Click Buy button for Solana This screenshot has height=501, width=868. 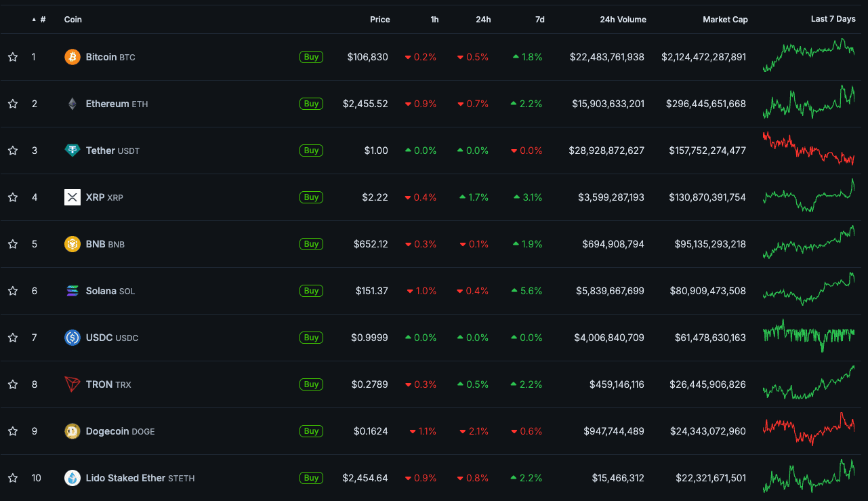[312, 291]
